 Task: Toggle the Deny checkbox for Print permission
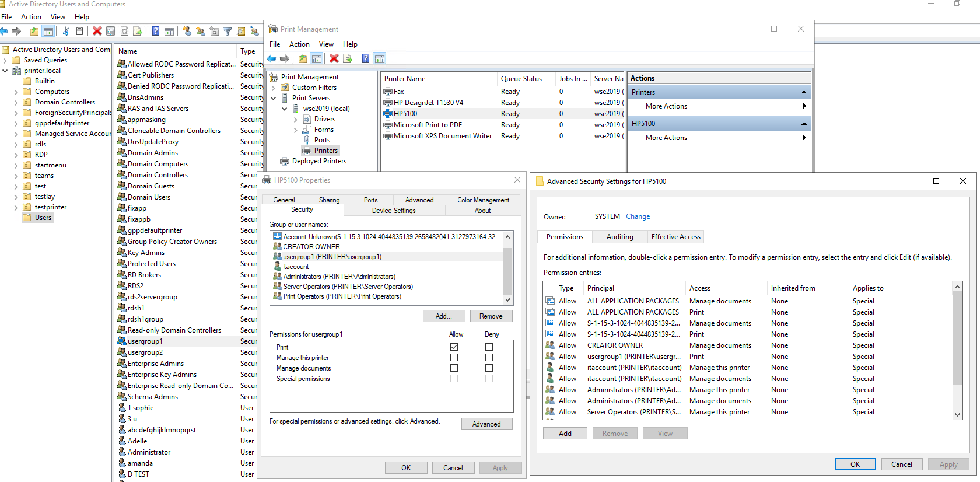pos(489,347)
